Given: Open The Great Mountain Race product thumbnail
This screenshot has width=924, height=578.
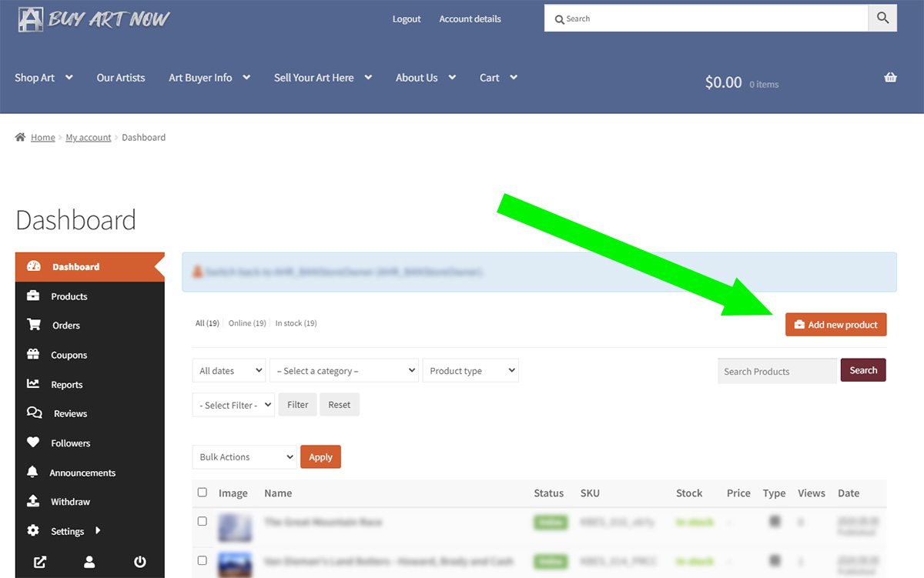Looking at the screenshot, I should click(235, 527).
